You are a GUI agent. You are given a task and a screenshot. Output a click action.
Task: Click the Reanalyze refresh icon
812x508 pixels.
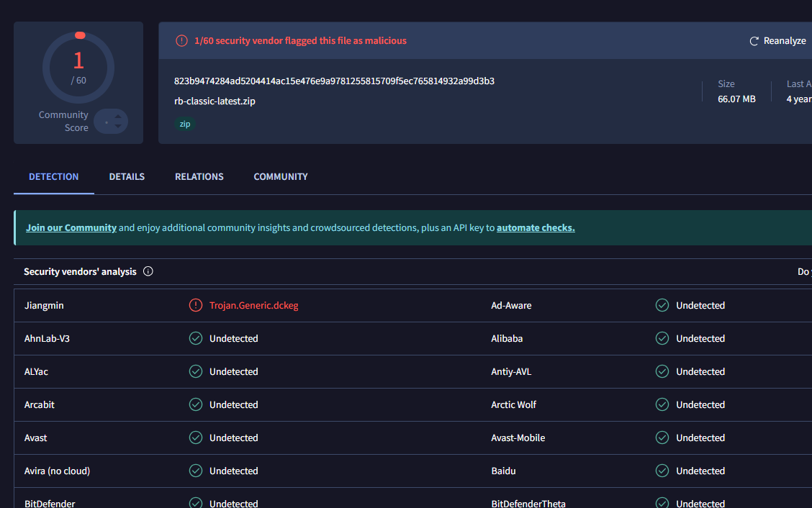(754, 41)
